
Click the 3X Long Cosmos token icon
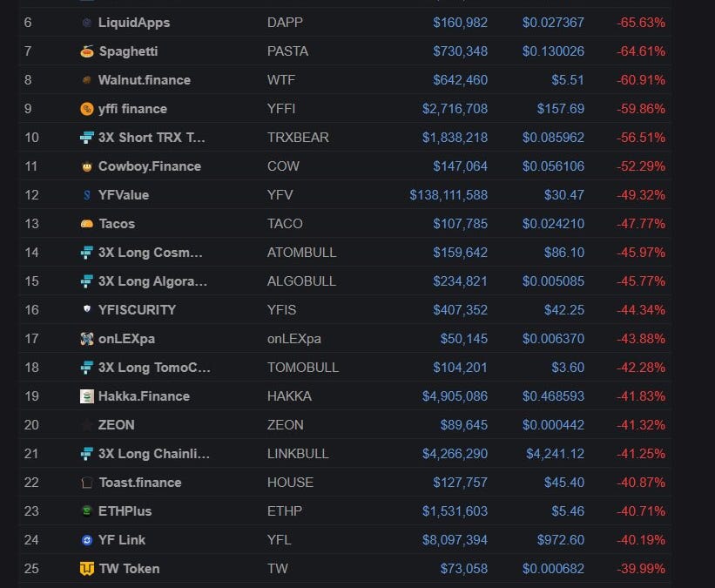[x=86, y=253]
